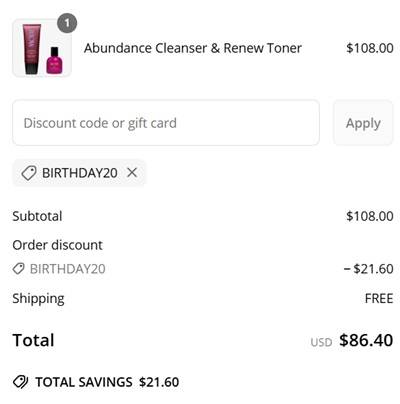Click the Apply button
Screen dimensions: 400x404
tap(363, 123)
